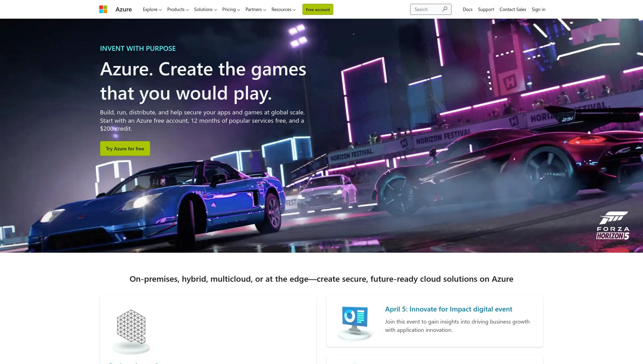
Task: Expand the Partners menu
Action: pos(256,9)
